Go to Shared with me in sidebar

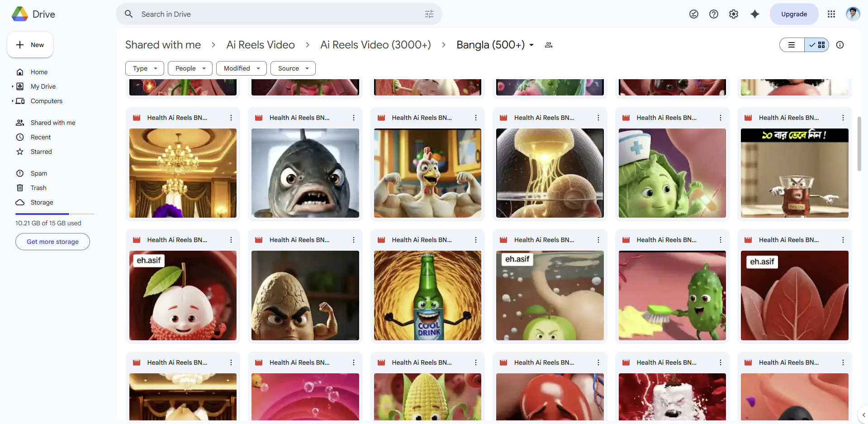52,123
